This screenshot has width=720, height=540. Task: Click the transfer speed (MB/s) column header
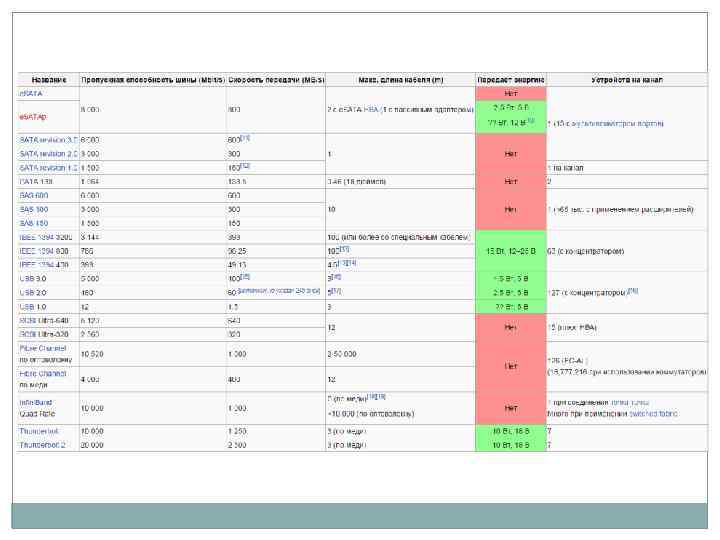pyautogui.click(x=276, y=80)
